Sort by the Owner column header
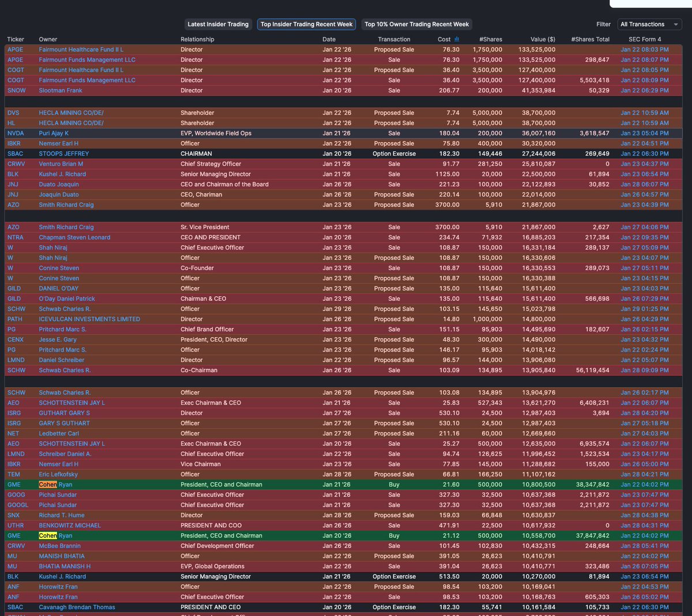 click(48, 39)
